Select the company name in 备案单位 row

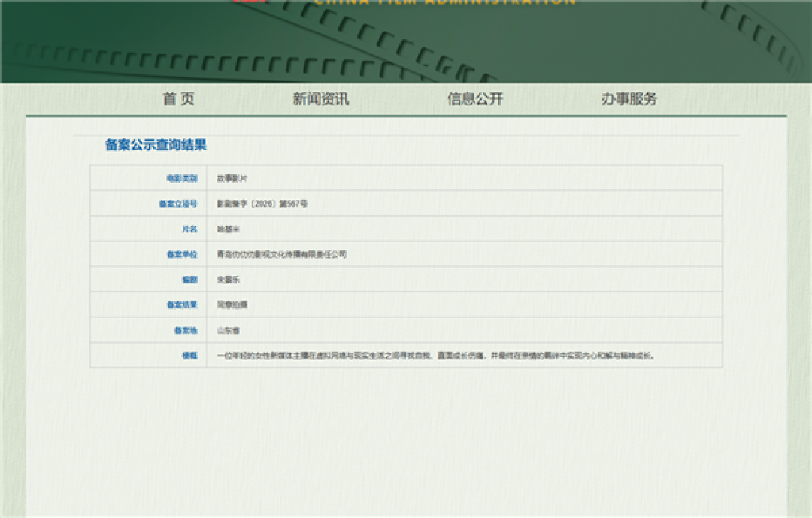pyautogui.click(x=281, y=254)
